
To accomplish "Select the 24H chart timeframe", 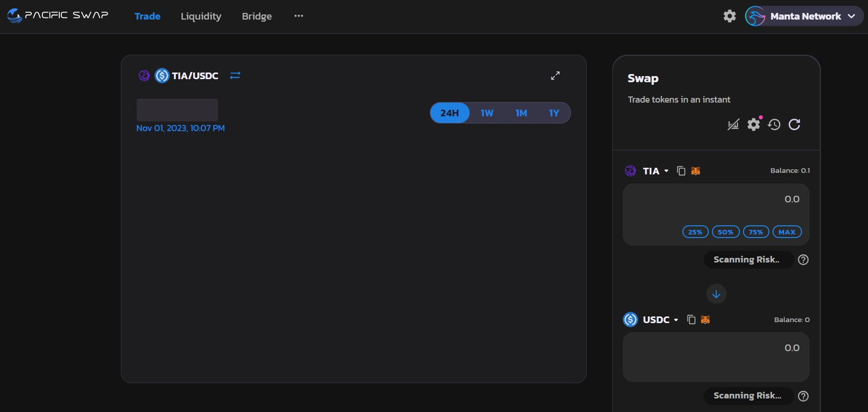I will pos(450,113).
